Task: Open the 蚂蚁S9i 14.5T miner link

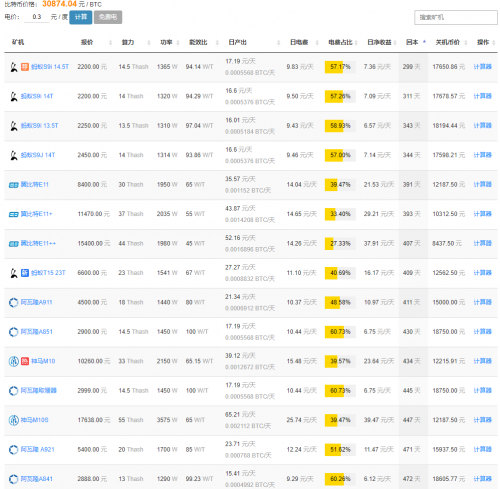Action: click(50, 67)
